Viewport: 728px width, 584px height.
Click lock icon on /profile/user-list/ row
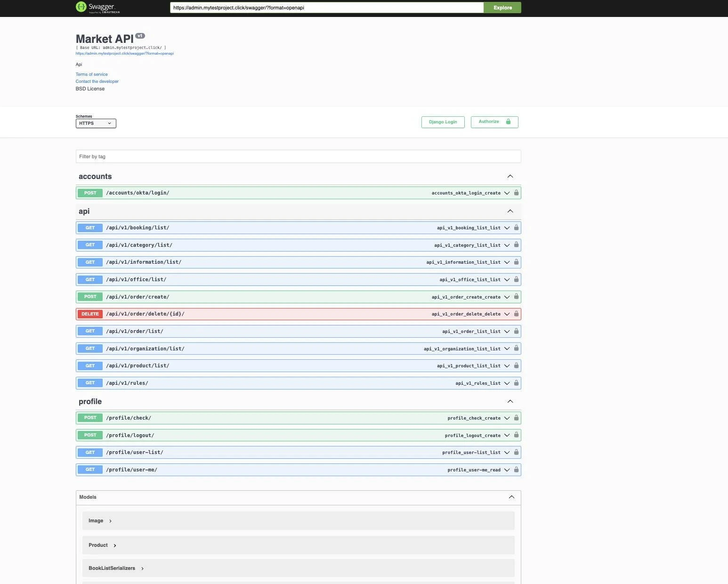(516, 452)
